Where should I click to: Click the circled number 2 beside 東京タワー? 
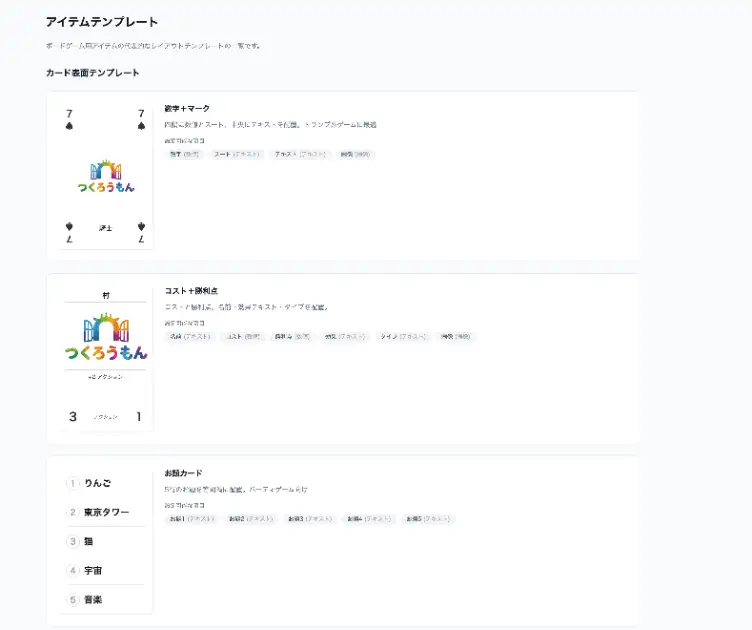click(73, 512)
